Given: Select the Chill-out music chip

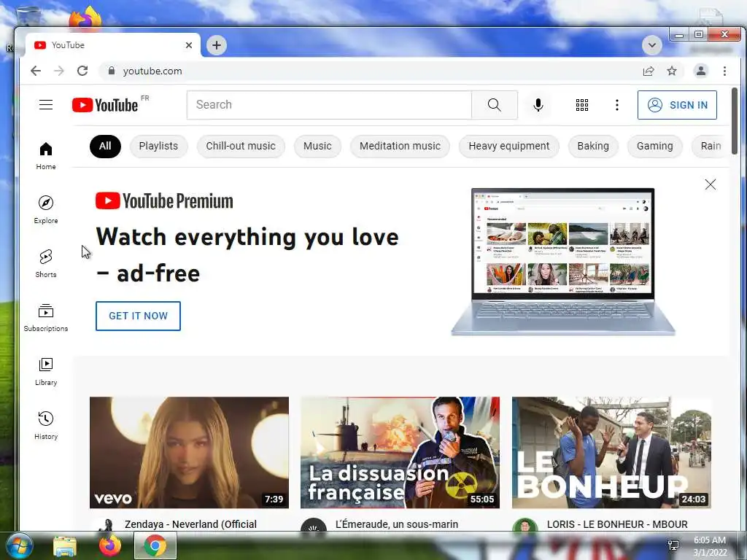Looking at the screenshot, I should coord(241,146).
